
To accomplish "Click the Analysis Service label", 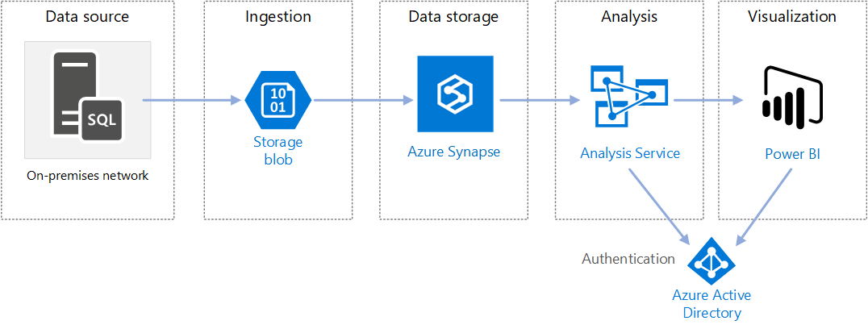I will [630, 153].
